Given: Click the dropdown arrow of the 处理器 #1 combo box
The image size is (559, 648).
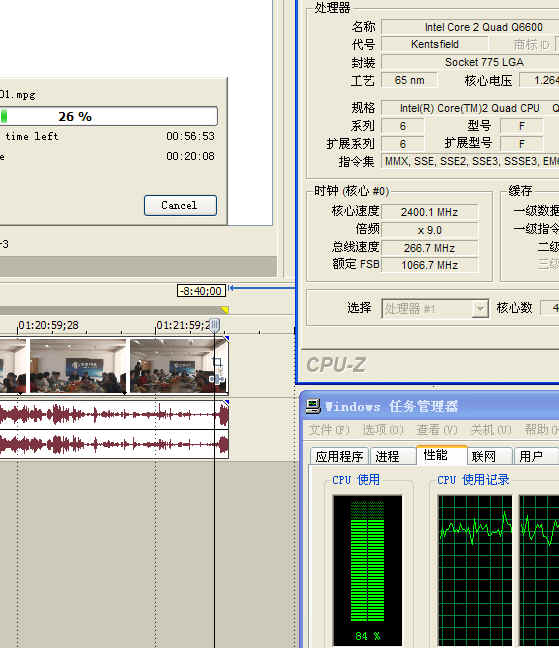Looking at the screenshot, I should [480, 309].
